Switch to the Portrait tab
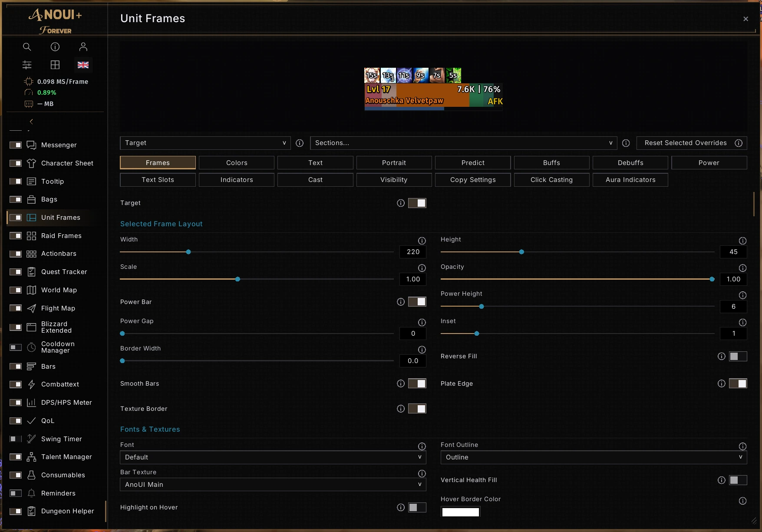 tap(394, 163)
